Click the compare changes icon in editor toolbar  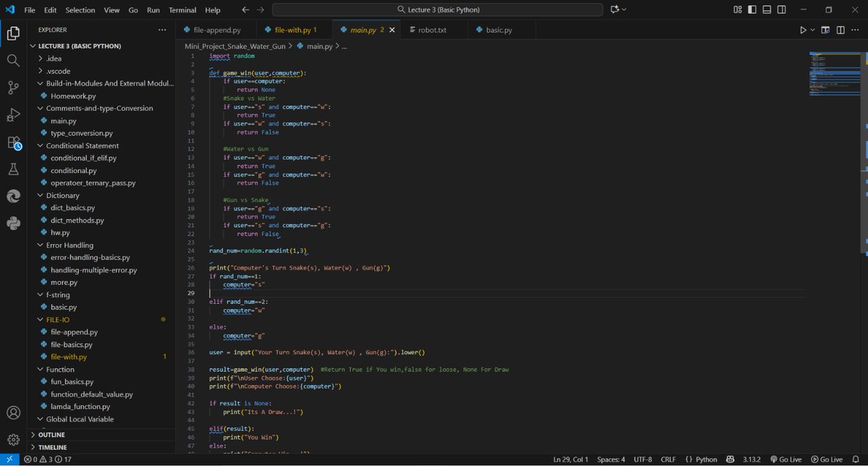pos(825,30)
